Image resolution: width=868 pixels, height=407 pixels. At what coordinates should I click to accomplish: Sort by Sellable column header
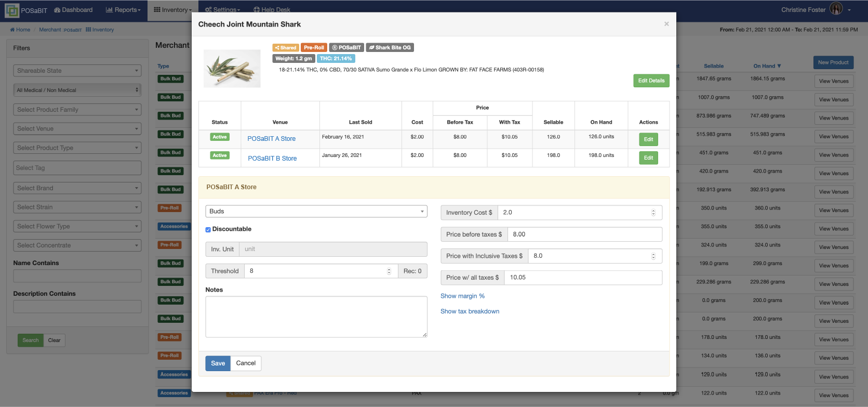click(x=714, y=66)
